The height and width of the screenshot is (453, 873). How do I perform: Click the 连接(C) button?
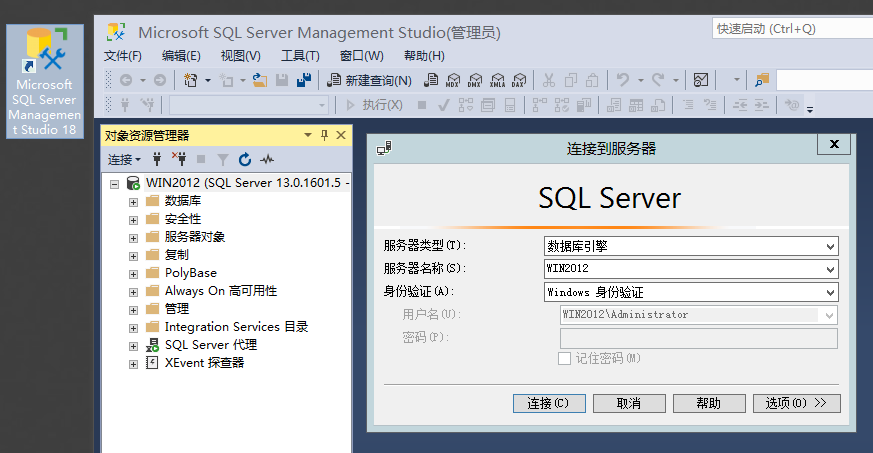point(548,403)
